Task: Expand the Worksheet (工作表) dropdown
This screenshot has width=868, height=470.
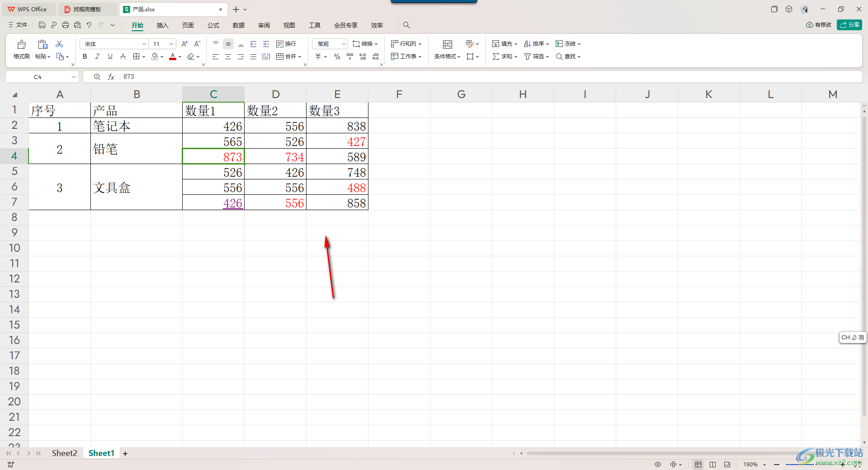Action: (x=420, y=57)
